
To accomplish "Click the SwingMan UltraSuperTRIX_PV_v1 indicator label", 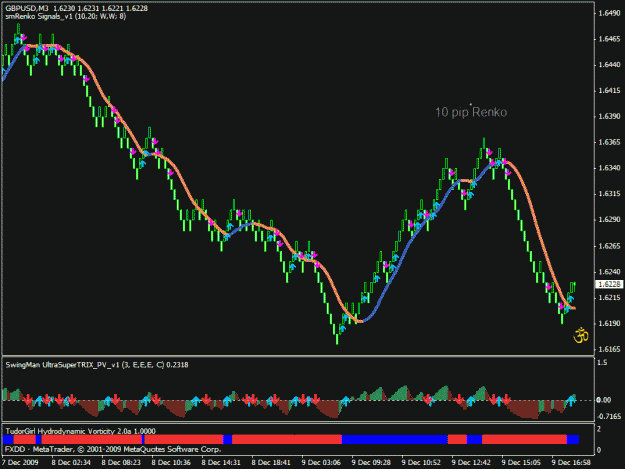I will pos(96,365).
